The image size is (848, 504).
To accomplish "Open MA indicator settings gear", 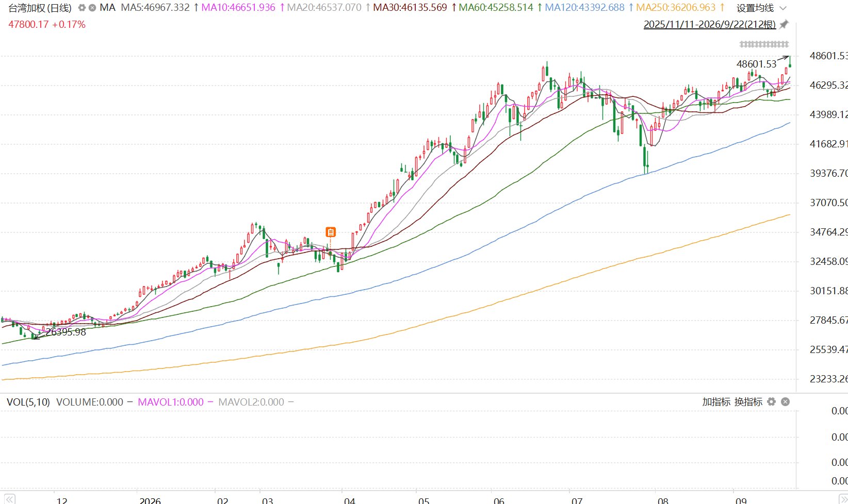I will [x=81, y=8].
